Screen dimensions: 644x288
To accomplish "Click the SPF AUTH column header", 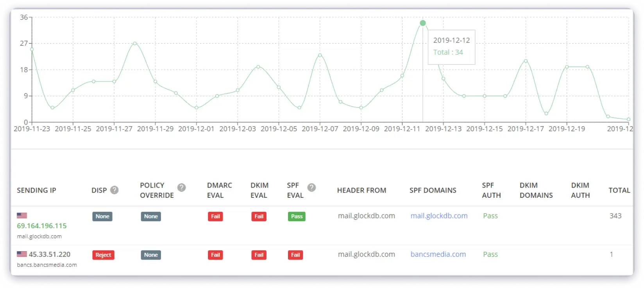I will (491, 190).
